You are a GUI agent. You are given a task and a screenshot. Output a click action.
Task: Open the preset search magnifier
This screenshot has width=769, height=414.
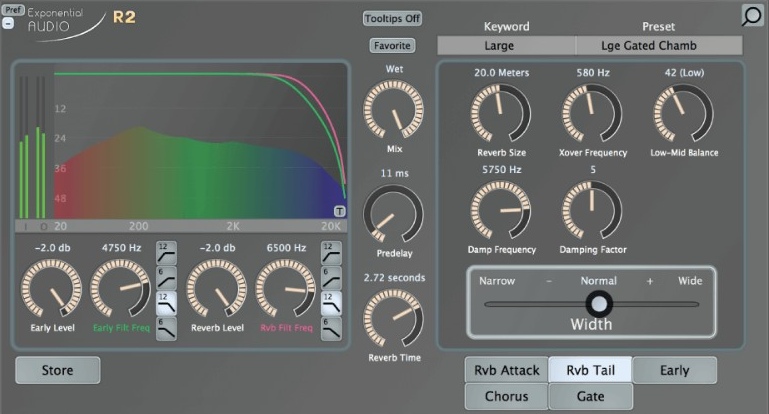point(752,15)
